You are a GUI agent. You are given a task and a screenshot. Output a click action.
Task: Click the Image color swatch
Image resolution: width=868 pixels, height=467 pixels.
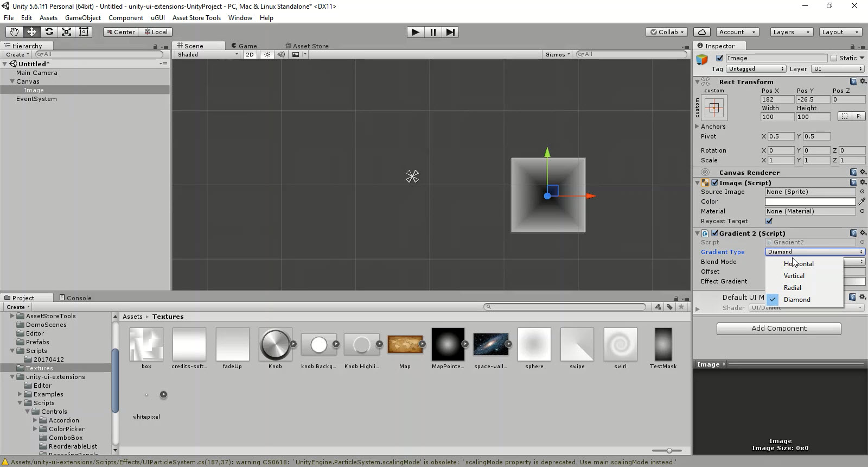(810, 201)
